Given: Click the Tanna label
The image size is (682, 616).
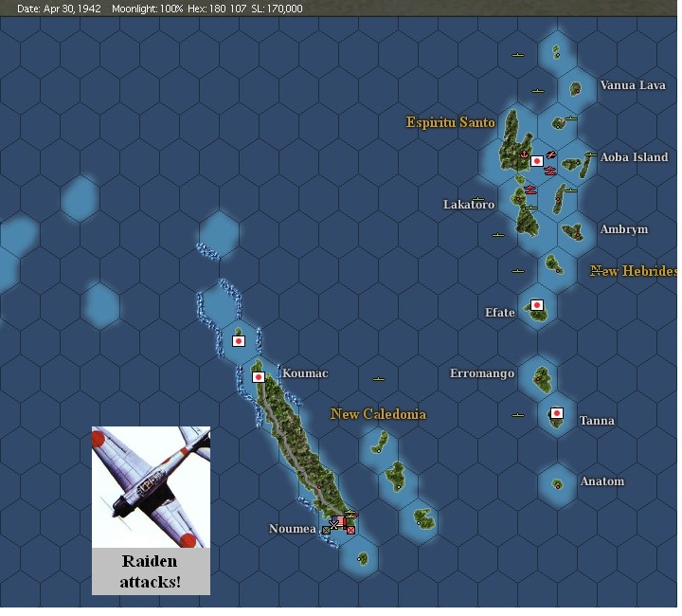Looking at the screenshot, I should click(597, 421).
